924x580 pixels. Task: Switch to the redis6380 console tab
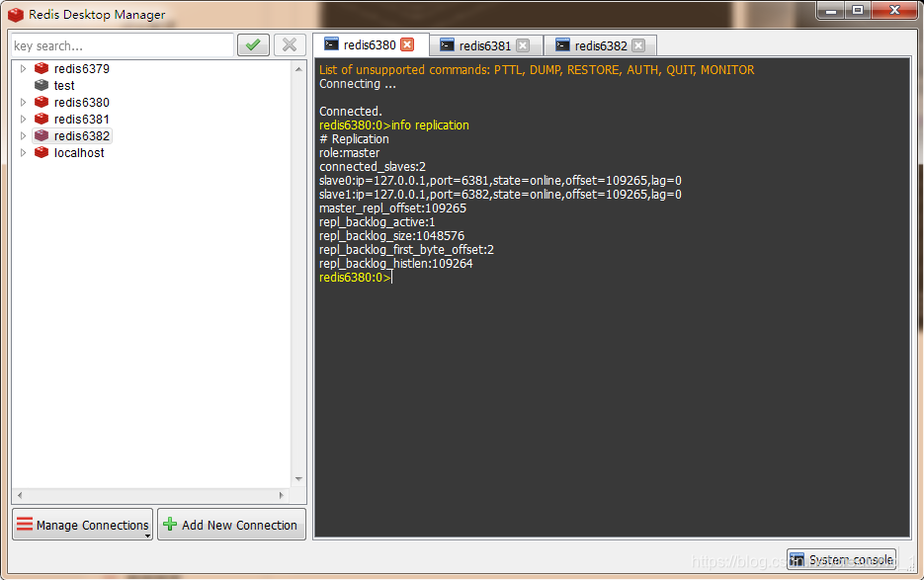[x=370, y=44]
